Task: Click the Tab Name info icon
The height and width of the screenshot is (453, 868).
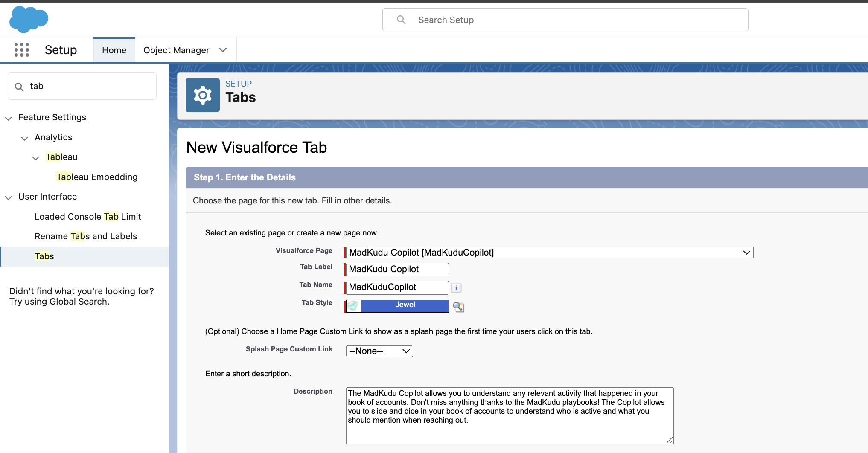Action: point(456,288)
